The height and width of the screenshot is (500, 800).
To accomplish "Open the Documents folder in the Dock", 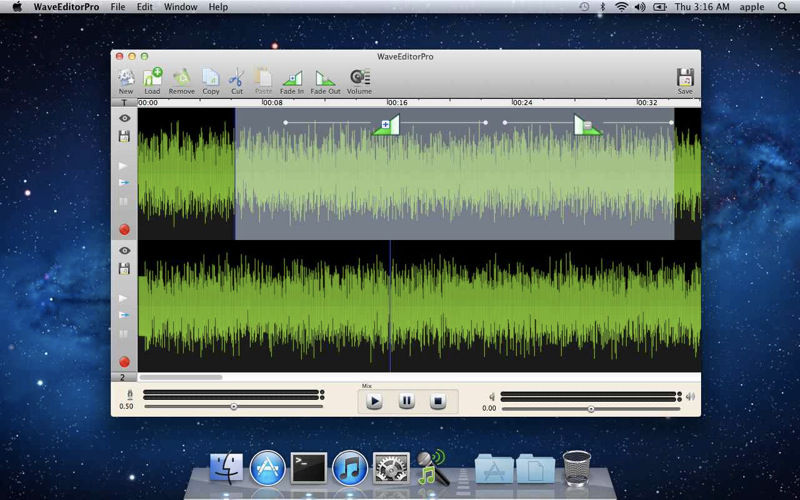I will (535, 468).
